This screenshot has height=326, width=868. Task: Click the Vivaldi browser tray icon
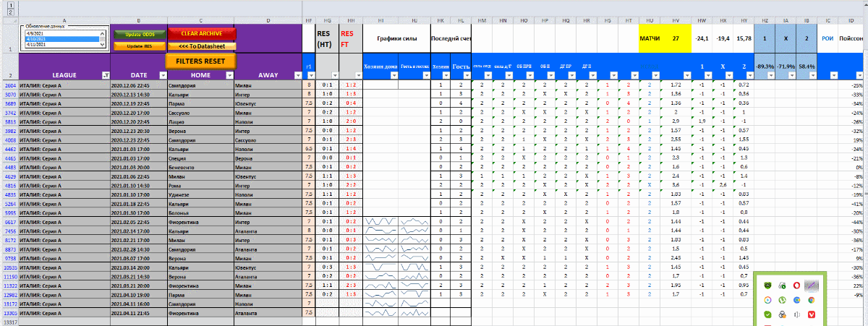tap(812, 315)
